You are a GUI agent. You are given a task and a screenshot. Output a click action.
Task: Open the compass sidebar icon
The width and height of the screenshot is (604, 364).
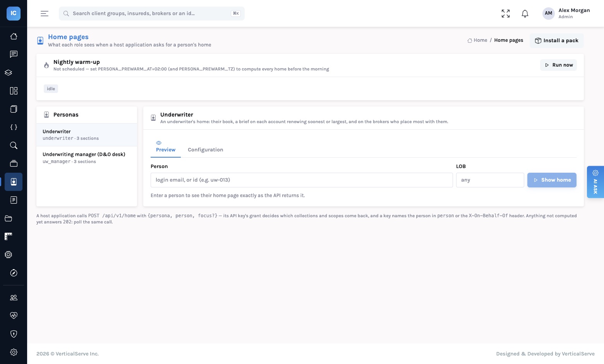[x=14, y=273]
